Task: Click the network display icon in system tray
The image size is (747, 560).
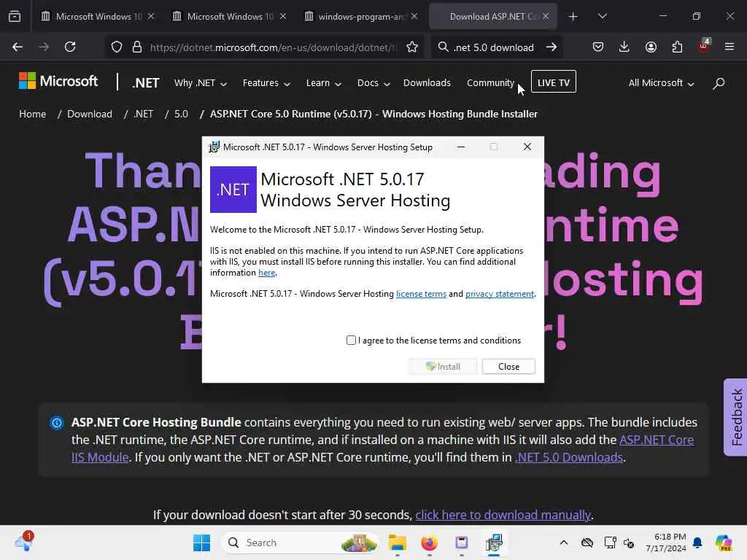Action: click(x=610, y=542)
